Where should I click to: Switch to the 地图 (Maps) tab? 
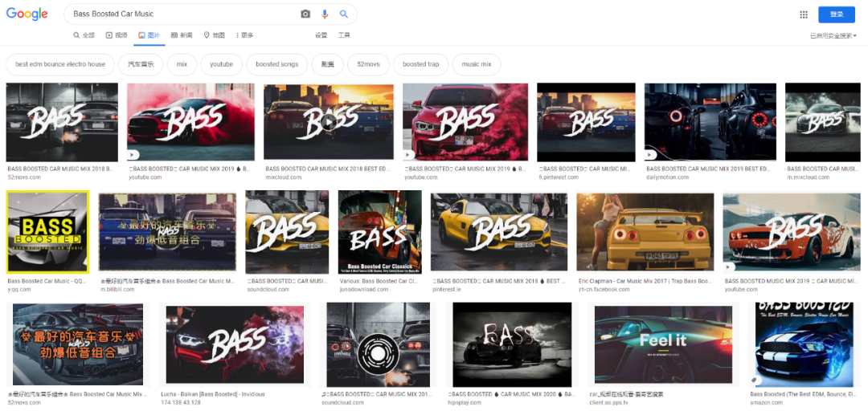215,35
